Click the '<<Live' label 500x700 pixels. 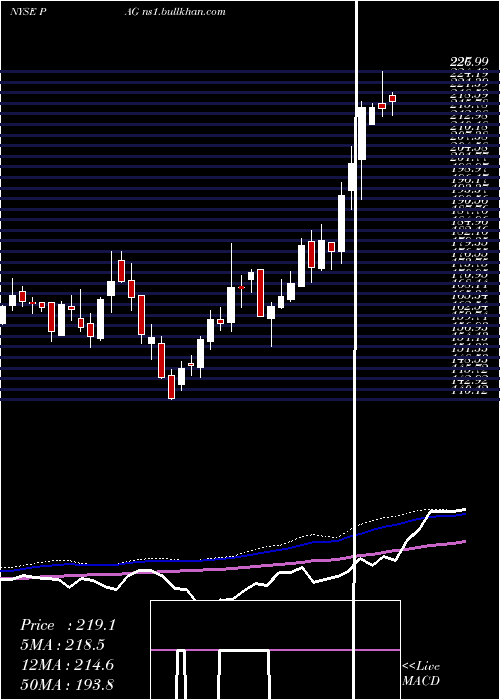(421, 667)
